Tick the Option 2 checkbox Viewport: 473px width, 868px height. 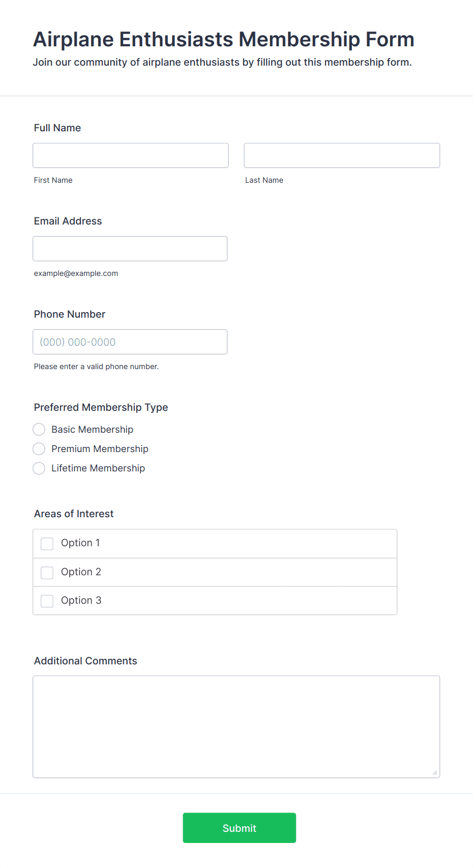pyautogui.click(x=47, y=573)
